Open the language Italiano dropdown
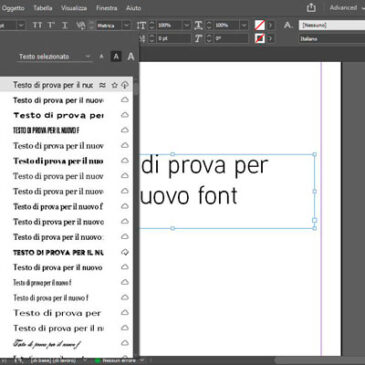Screen dimensions: 365x365 click(x=332, y=39)
